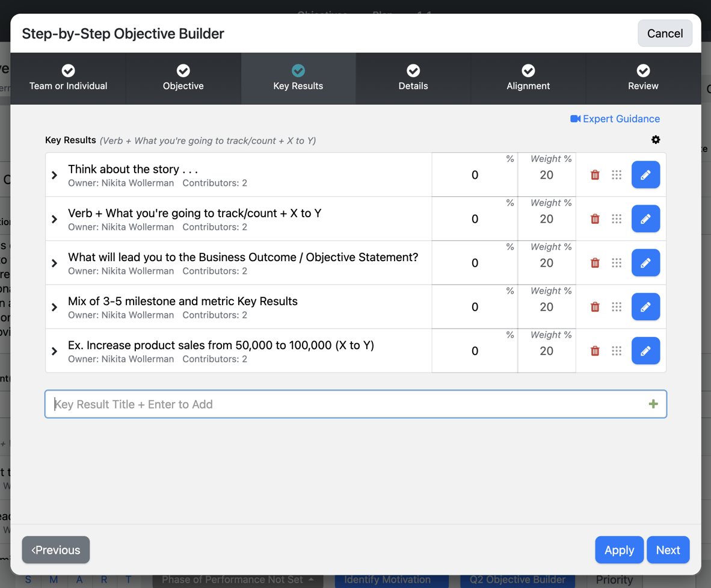Delete the 'Think about the story' key result
Viewport: 711px width, 588px height.
click(595, 175)
